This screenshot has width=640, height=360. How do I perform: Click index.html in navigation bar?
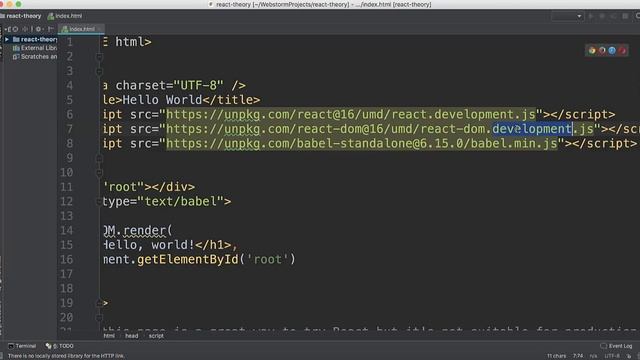click(65, 16)
